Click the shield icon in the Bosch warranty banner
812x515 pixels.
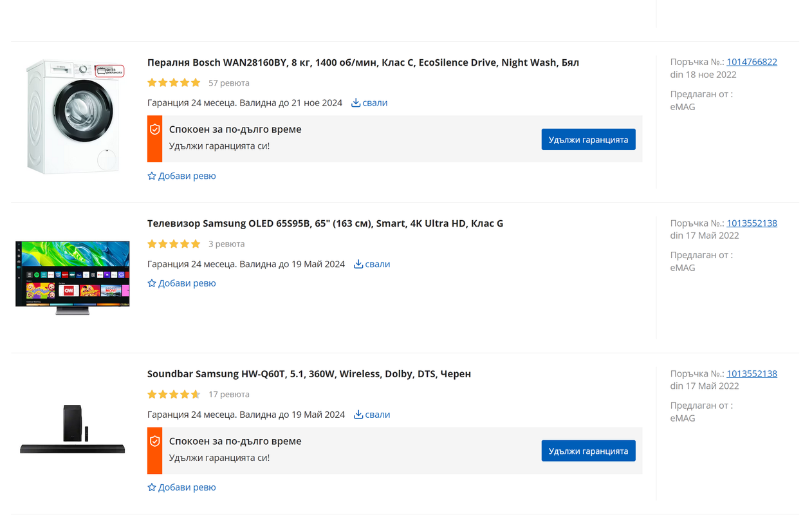click(154, 129)
